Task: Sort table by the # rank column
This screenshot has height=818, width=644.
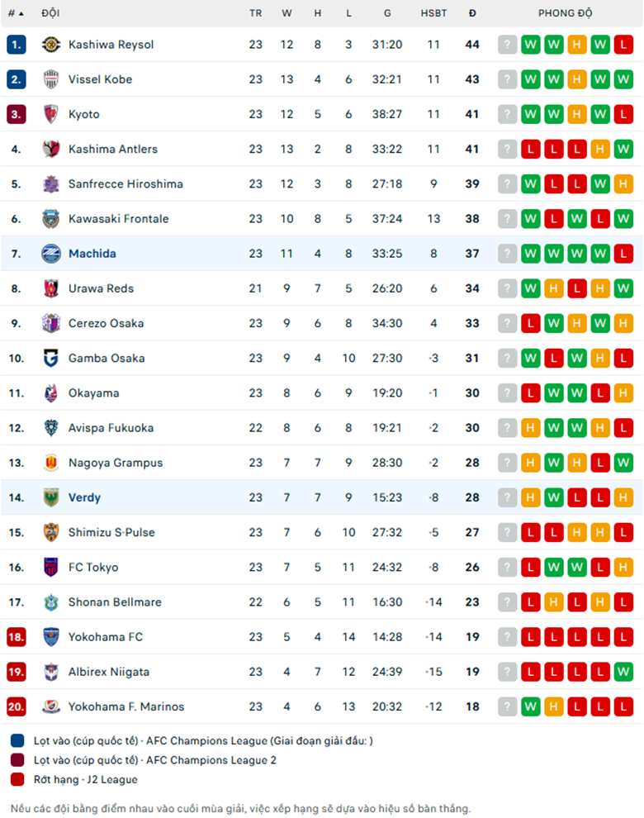Action: tap(16, 13)
